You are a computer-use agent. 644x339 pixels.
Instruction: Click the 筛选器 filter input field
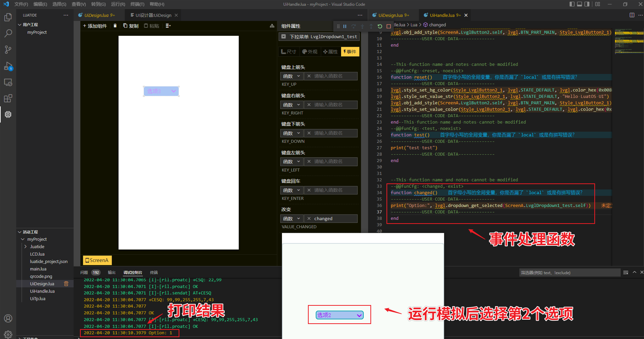[570, 272]
